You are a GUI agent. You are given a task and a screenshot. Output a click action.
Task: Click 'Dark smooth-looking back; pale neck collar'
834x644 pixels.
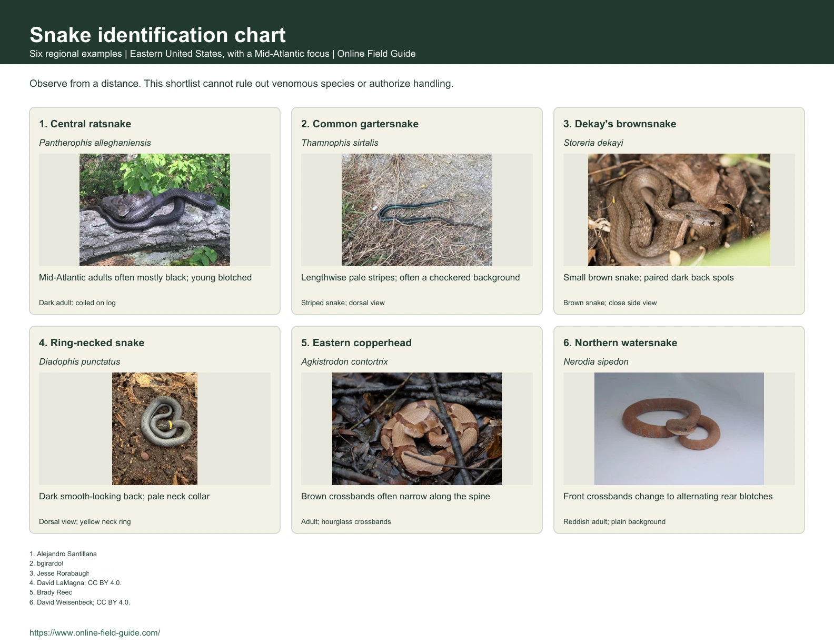pyautogui.click(x=124, y=496)
